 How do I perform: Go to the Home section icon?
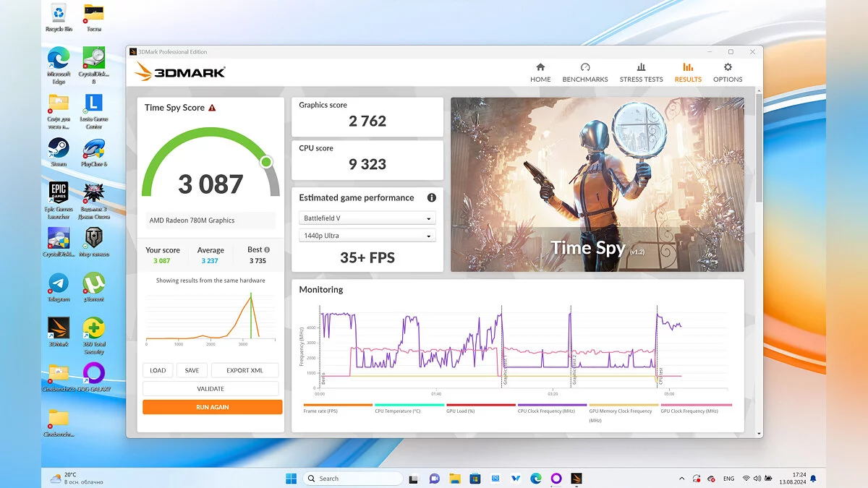540,68
